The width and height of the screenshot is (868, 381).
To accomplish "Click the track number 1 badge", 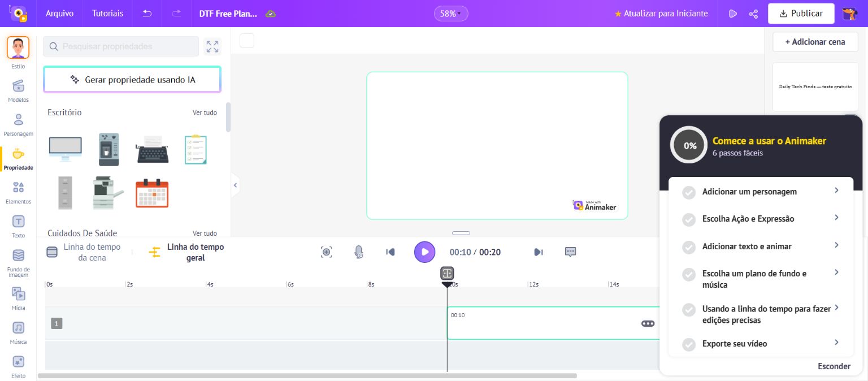I will pos(57,323).
